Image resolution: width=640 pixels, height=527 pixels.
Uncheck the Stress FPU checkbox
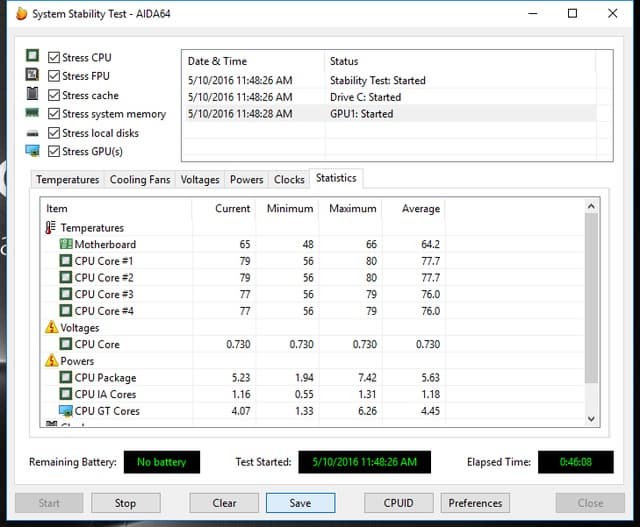click(x=54, y=76)
